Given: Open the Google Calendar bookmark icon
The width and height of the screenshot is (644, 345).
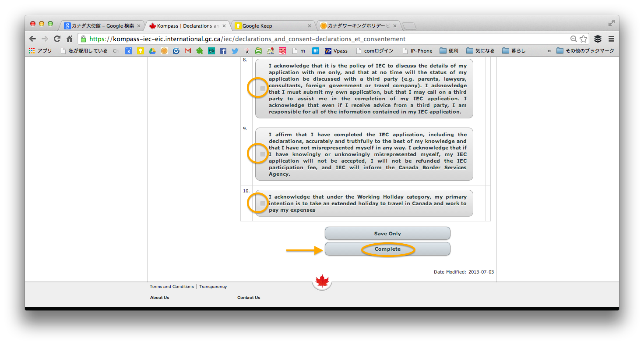Looking at the screenshot, I should [x=129, y=51].
